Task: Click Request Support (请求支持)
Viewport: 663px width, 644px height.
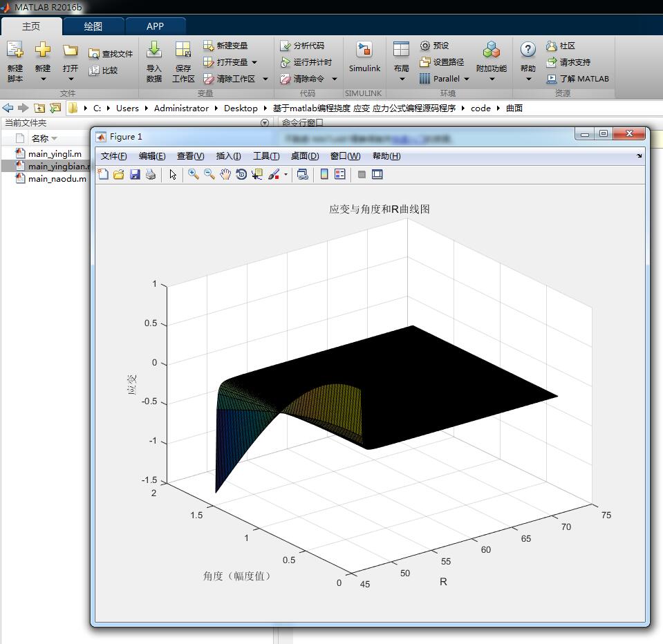Action: [x=568, y=62]
